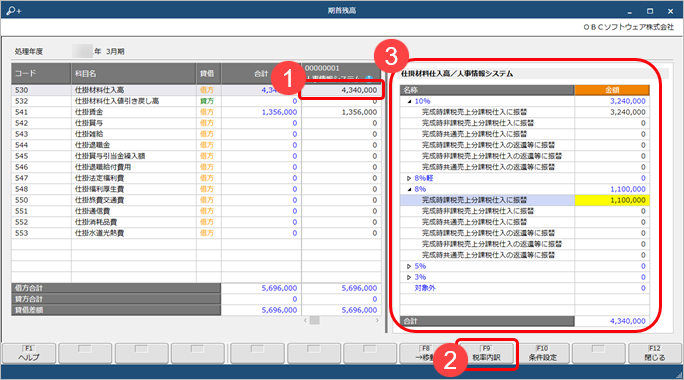Click the horizontal scrollbar thumb under the table
Image resolution: width=684 pixels, height=380 pixels.
315,320
